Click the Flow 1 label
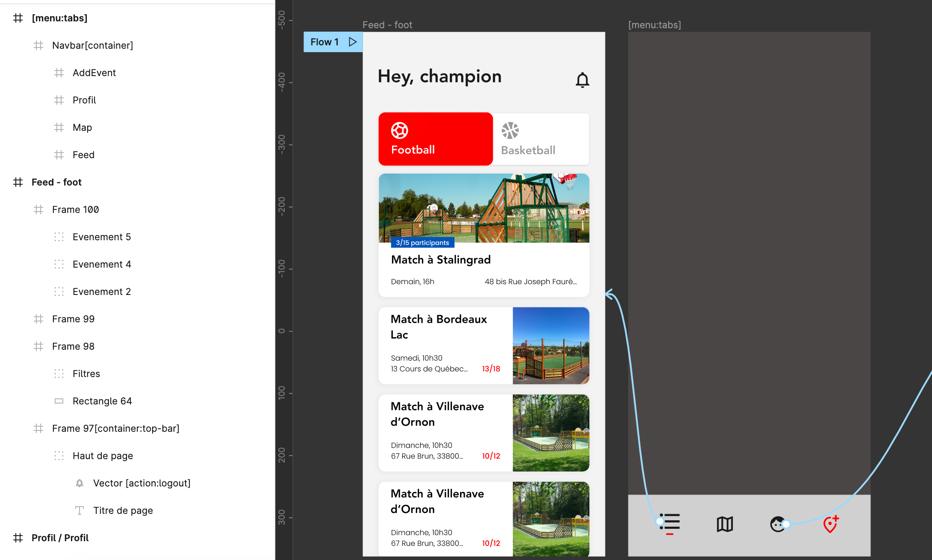This screenshot has width=932, height=560. pyautogui.click(x=324, y=42)
